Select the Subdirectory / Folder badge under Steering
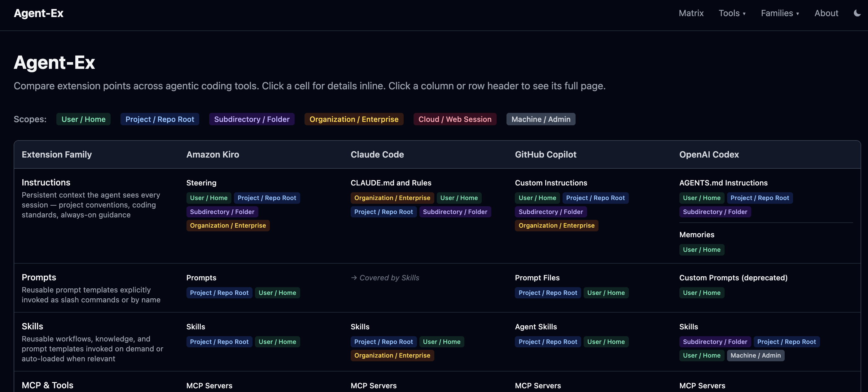 [222, 212]
